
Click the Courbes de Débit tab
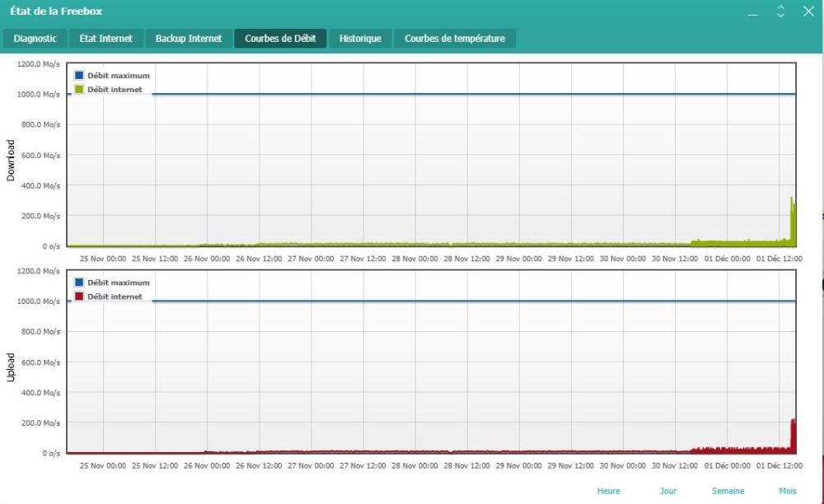click(x=280, y=39)
